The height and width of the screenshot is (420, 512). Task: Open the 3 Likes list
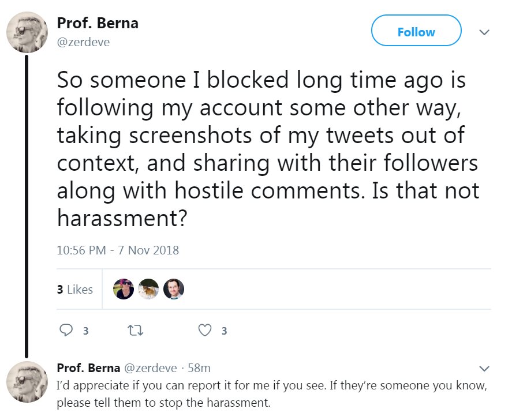point(75,290)
